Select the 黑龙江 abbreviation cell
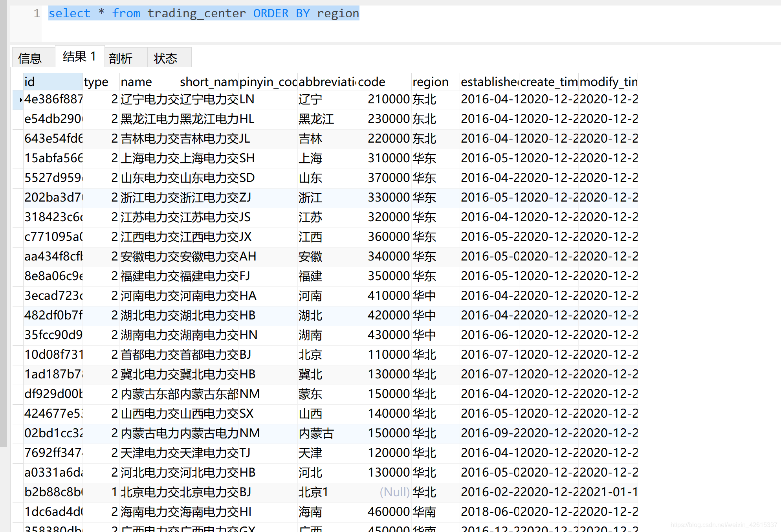Viewport: 781px width, 532px height. tap(316, 119)
